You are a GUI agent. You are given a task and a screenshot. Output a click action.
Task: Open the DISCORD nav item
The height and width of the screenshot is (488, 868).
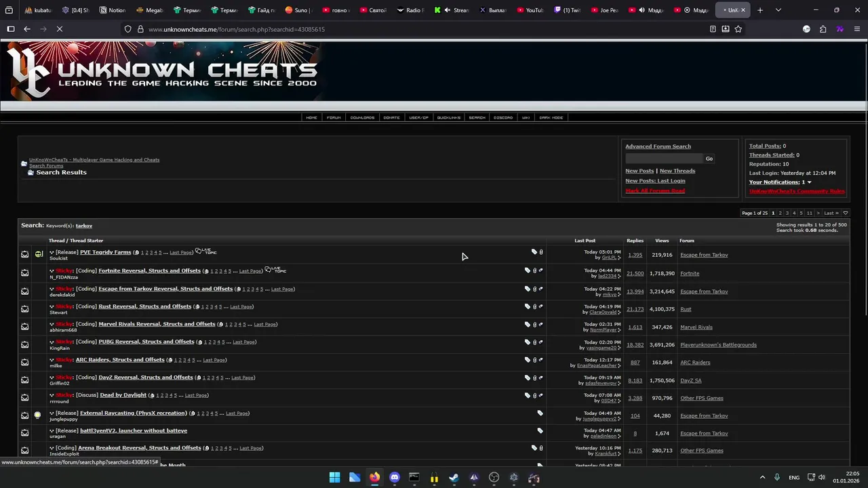coord(503,117)
